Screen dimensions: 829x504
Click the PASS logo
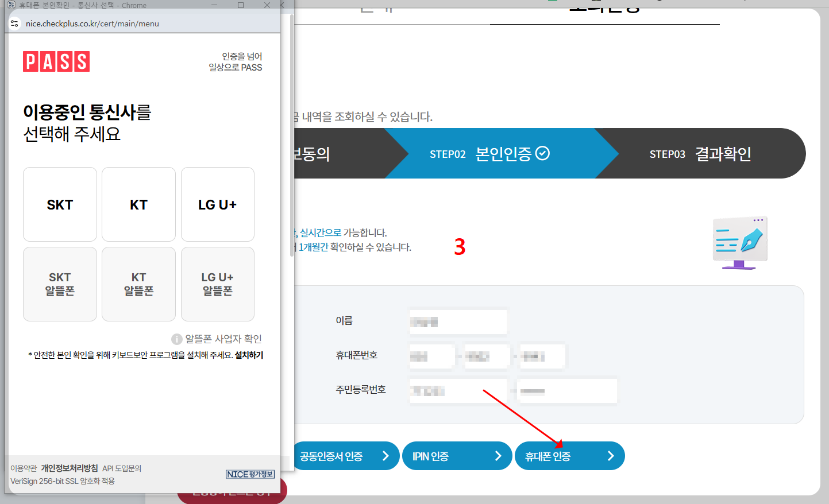[56, 61]
